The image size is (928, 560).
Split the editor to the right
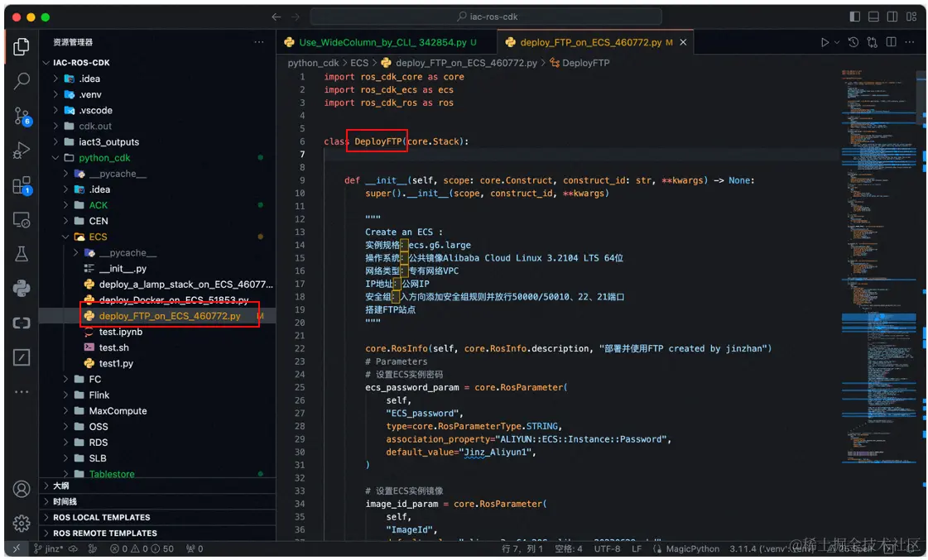(x=892, y=42)
